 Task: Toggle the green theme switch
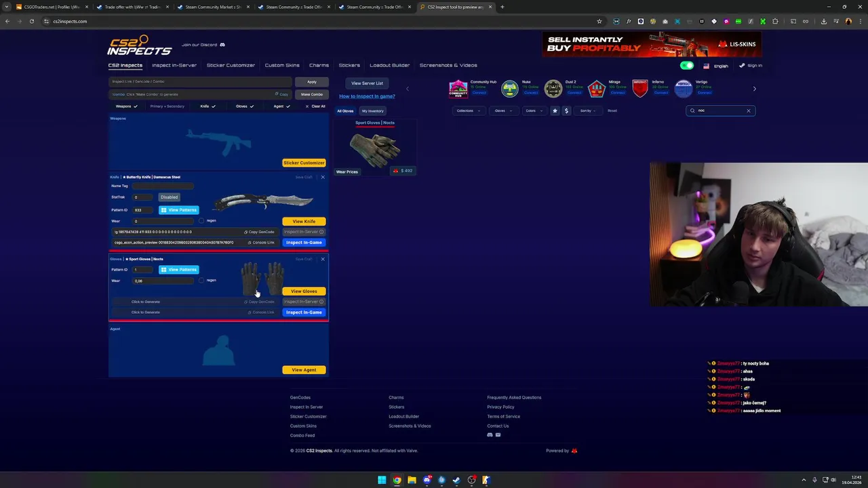pos(687,66)
